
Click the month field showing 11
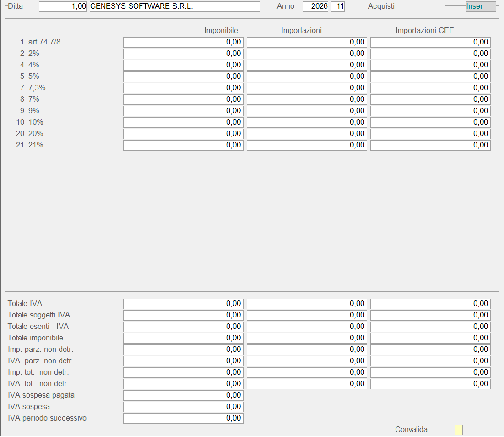point(338,6)
